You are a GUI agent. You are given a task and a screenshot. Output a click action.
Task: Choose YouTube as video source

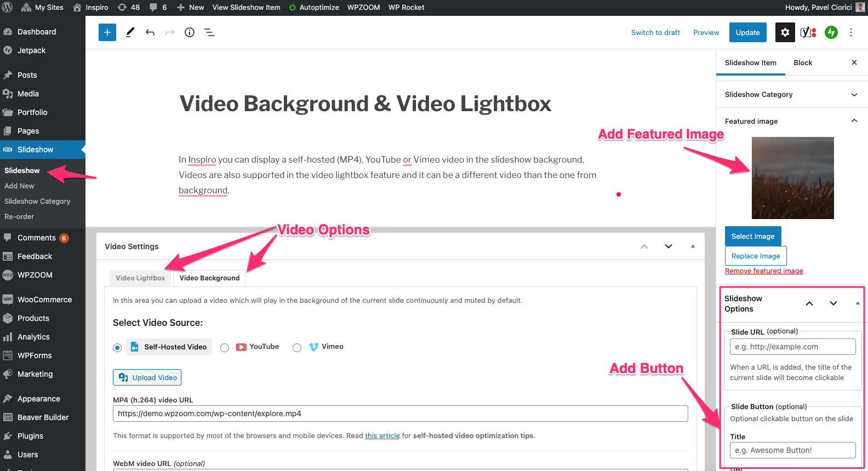(x=225, y=348)
